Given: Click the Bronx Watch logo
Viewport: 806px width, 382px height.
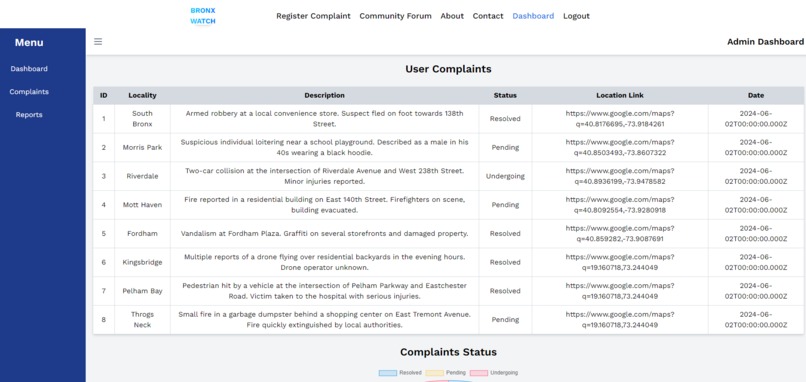Looking at the screenshot, I should tap(203, 16).
